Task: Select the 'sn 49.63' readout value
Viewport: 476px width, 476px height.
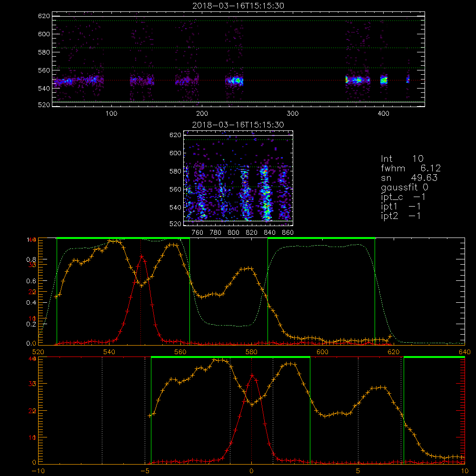Action: point(409,178)
